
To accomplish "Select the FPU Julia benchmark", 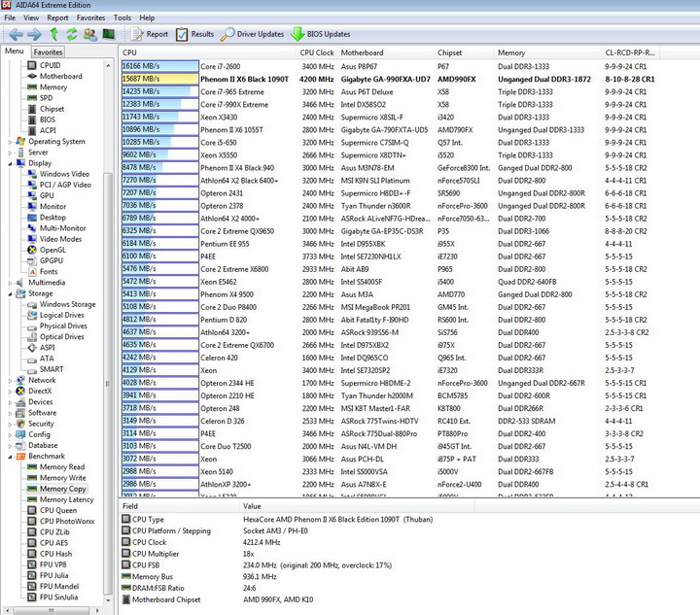I will pyautogui.click(x=53, y=575).
